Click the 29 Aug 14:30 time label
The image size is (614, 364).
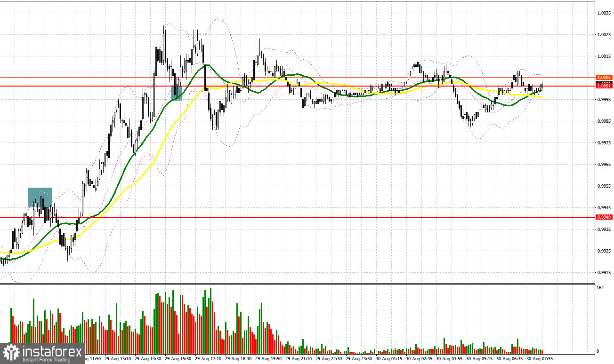pos(148,358)
